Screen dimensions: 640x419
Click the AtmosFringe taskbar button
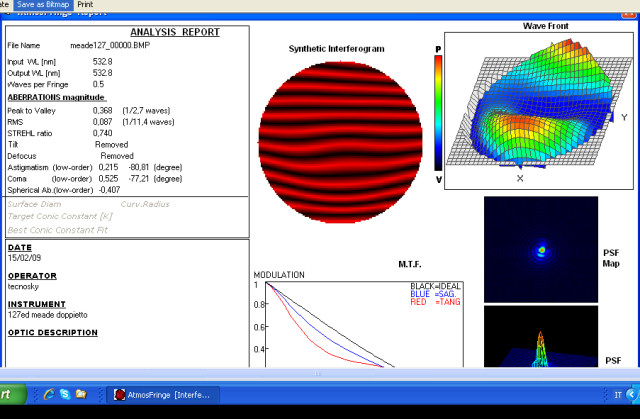tap(163, 395)
